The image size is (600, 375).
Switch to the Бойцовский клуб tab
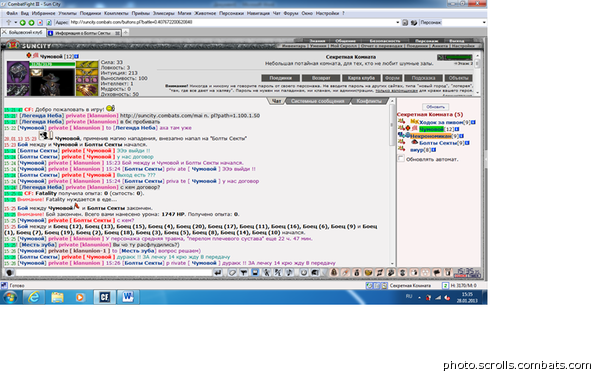tap(23, 33)
